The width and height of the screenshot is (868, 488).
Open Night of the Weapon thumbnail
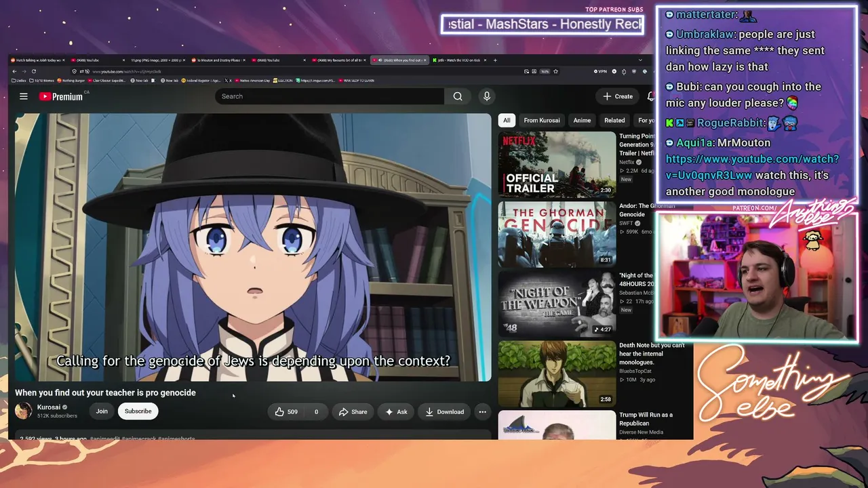pyautogui.click(x=557, y=304)
